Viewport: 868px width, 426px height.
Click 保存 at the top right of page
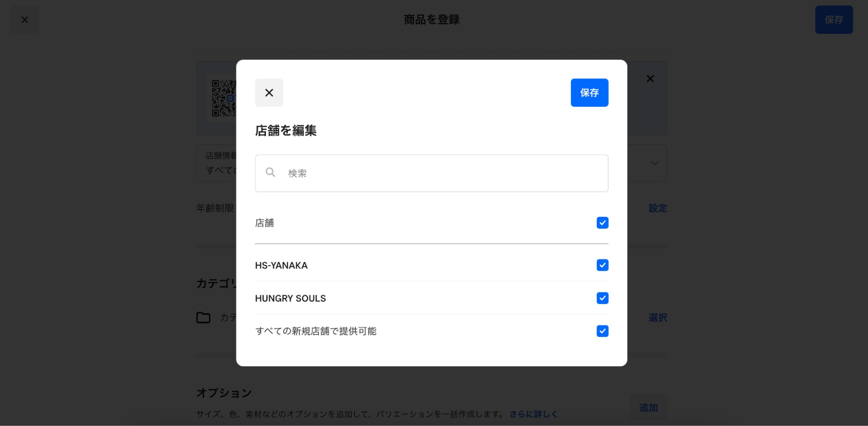point(834,20)
